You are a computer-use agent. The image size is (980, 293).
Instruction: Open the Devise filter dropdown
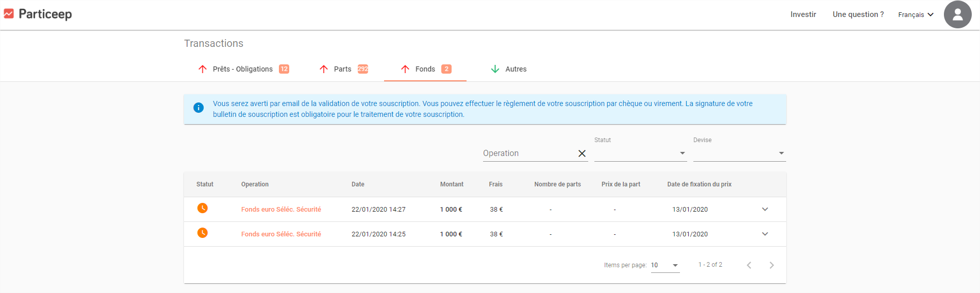coord(739,153)
